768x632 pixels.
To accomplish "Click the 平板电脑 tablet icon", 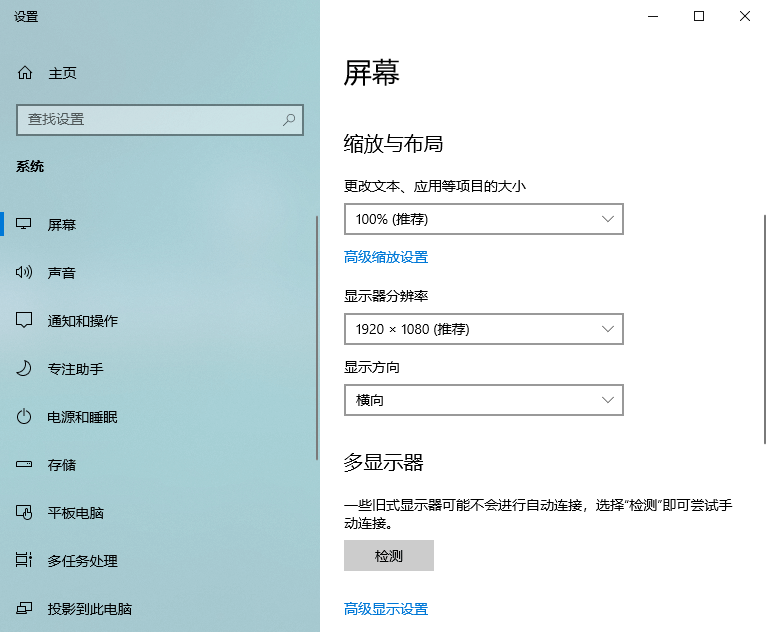I will pos(25,513).
